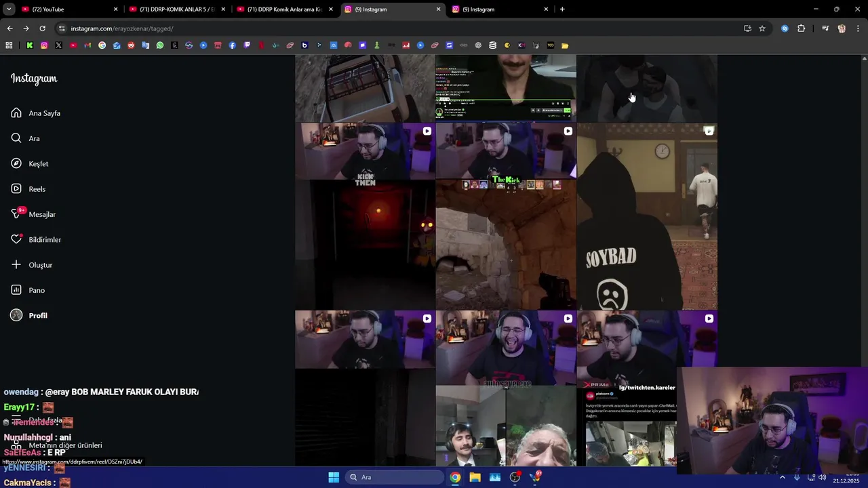Go to Keşfet explore page
Image resolution: width=868 pixels, height=488 pixels.
tap(30, 163)
